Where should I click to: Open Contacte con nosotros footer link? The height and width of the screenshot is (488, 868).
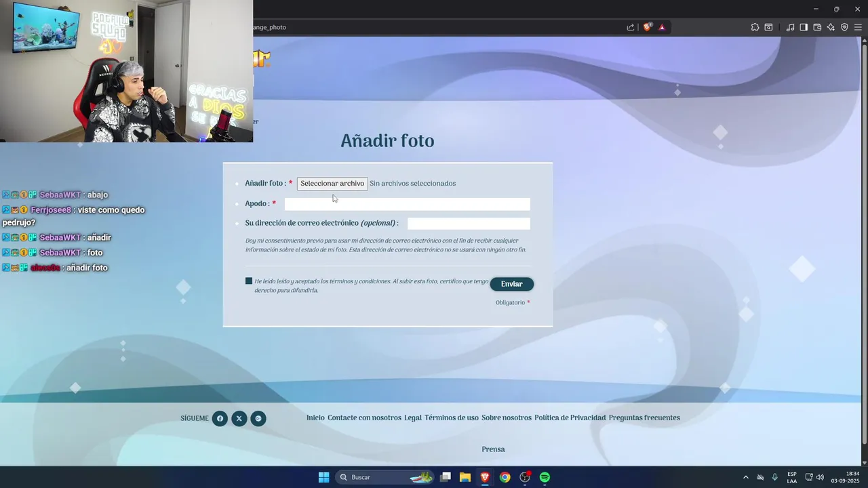[364, 418]
